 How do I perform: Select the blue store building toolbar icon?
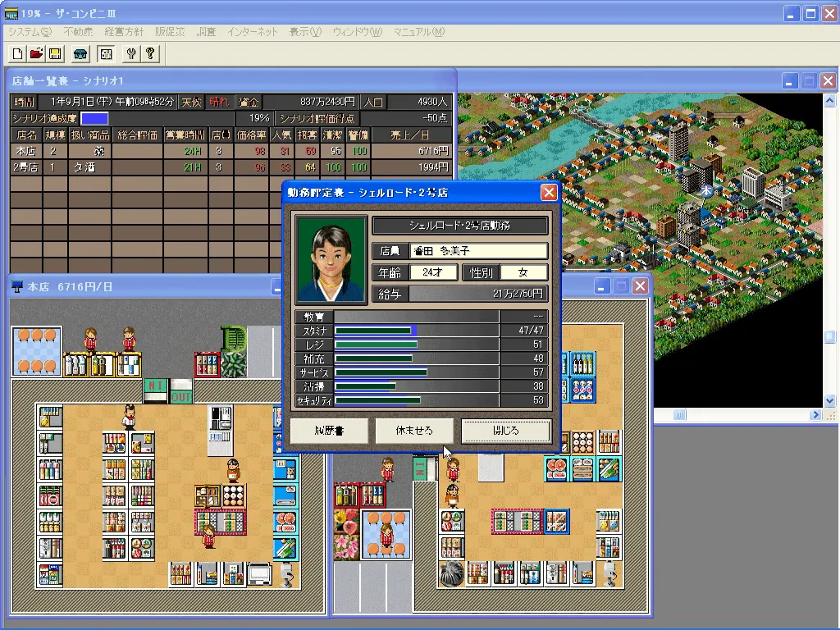81,51
